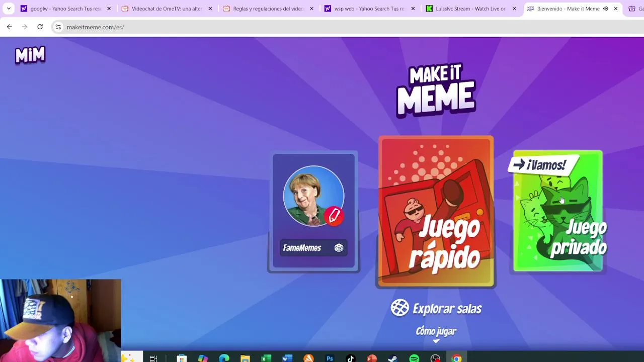This screenshot has height=362, width=644.
Task: Close the Luisslvc Stream tab
Action: tap(514, 9)
